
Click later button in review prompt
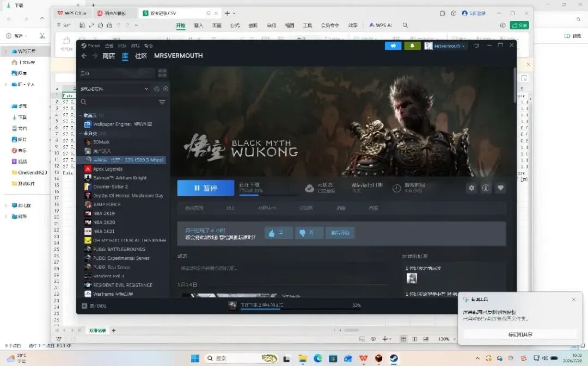pyautogui.click(x=340, y=233)
